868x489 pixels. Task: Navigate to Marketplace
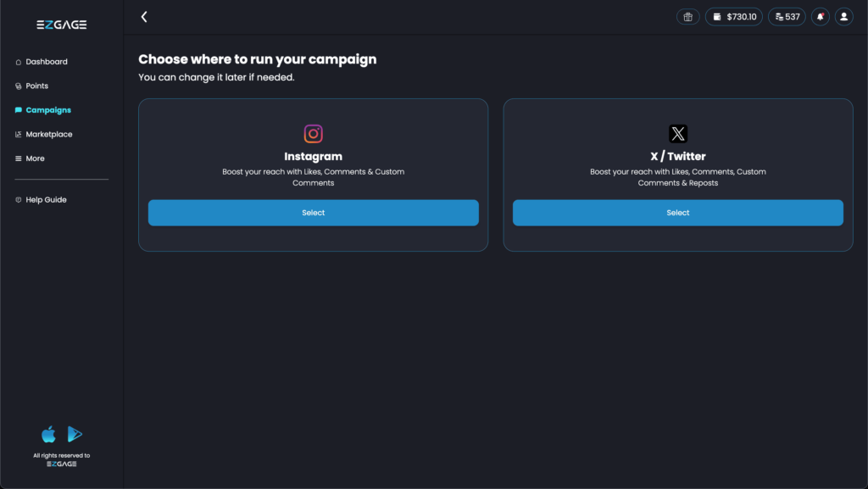coord(48,135)
